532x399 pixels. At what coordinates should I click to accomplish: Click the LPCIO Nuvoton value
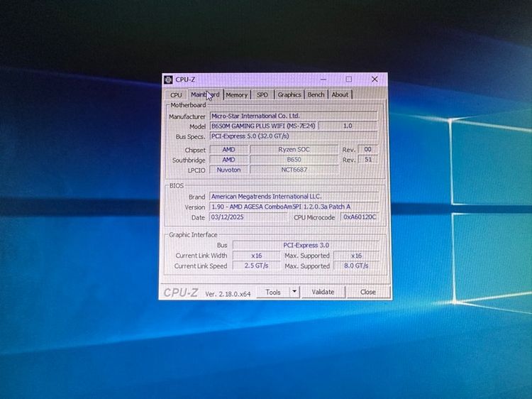(228, 170)
